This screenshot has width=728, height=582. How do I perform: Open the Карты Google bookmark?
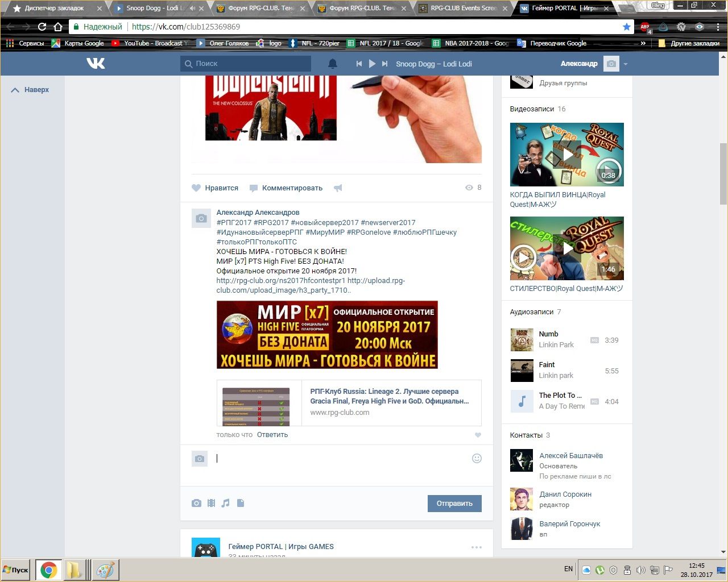[78, 43]
